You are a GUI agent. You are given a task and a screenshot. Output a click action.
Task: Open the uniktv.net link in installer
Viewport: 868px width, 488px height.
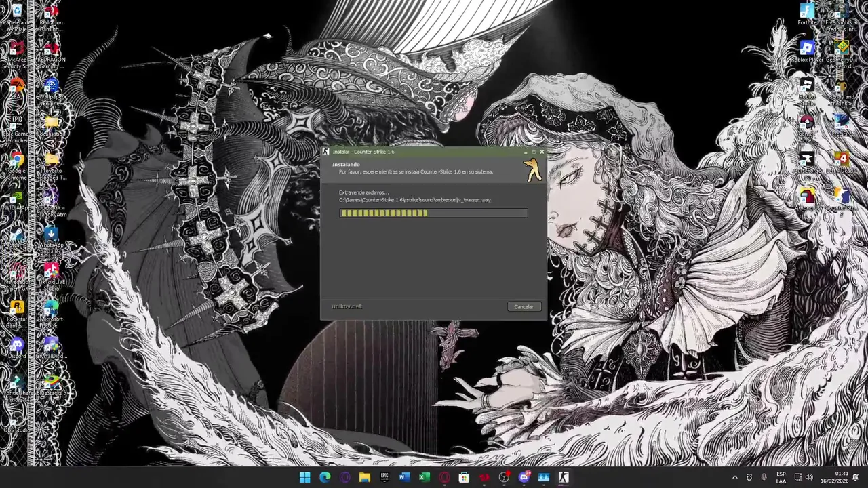[347, 306]
